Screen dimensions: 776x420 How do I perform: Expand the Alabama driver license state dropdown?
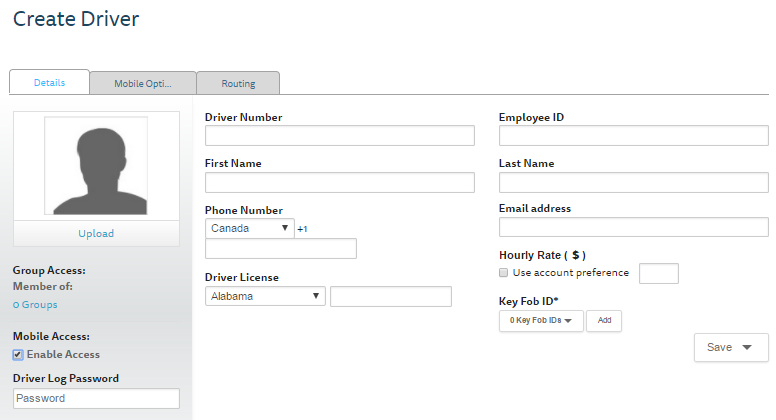[265, 296]
